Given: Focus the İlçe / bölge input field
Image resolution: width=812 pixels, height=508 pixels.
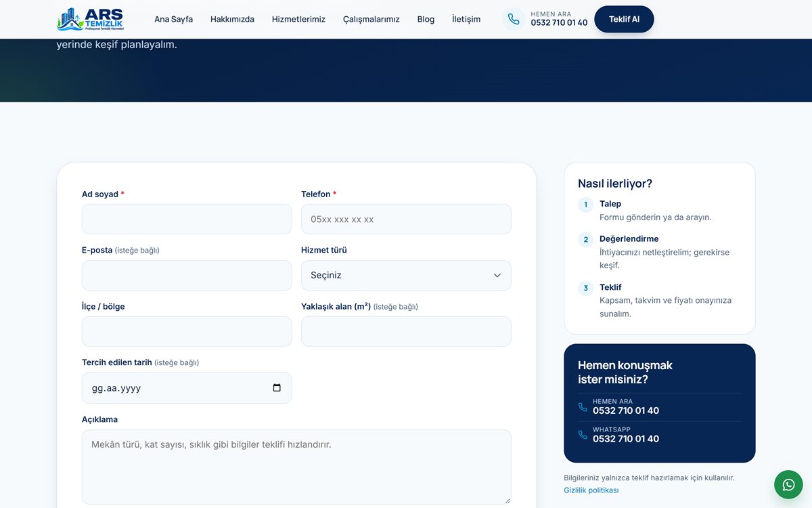Looking at the screenshot, I should (x=187, y=331).
